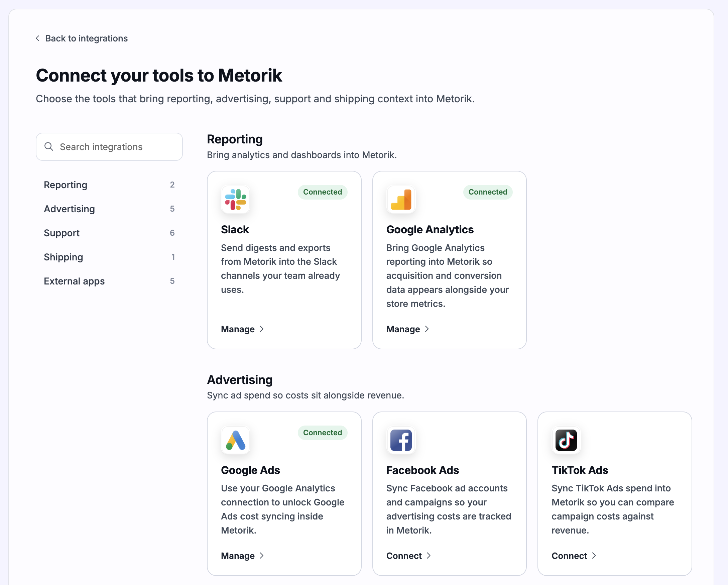Screen dimensions: 728x585
Task: Click the chevron beside TikTok Ads' Connect
Action: pyautogui.click(x=594, y=556)
